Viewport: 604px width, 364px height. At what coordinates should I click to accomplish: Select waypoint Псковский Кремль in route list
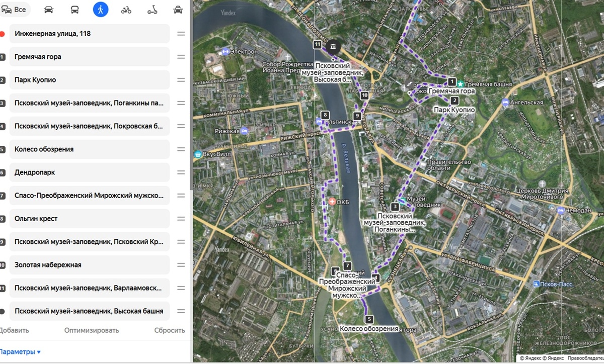90,242
